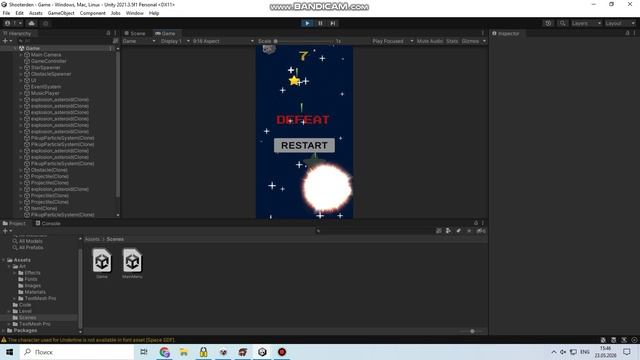Click the RESTART button in game
The width and height of the screenshot is (640, 360).
point(304,145)
